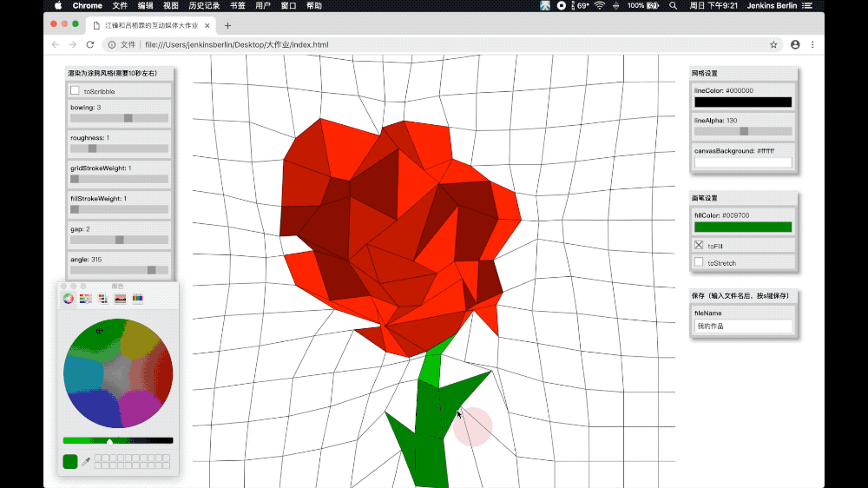Click the address bar URL
This screenshot has width=868, height=488.
click(237, 45)
